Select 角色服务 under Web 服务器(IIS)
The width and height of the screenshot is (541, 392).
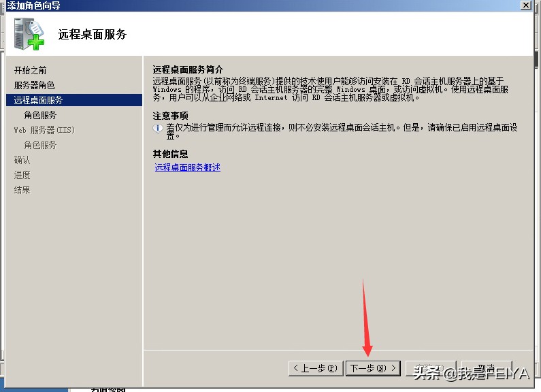pos(40,145)
